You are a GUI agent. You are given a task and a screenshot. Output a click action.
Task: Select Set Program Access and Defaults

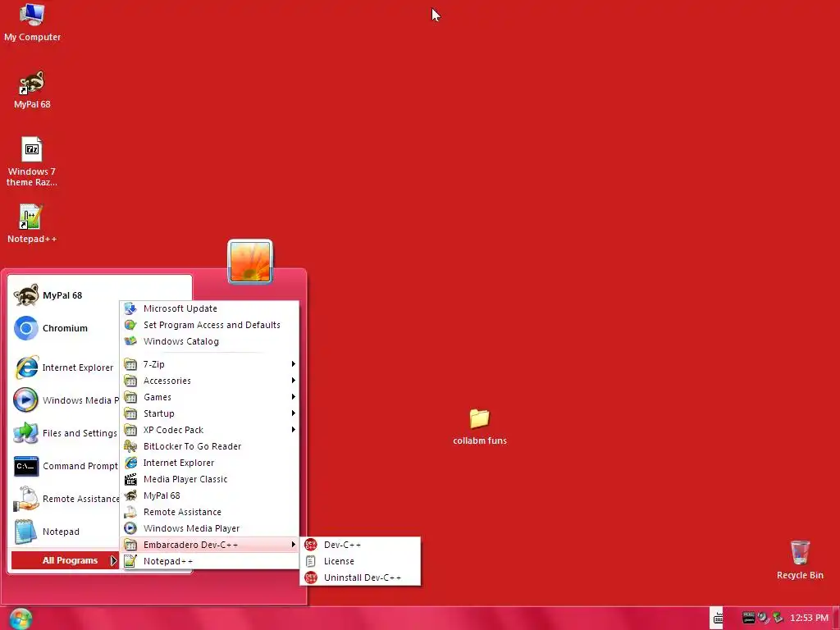pyautogui.click(x=209, y=325)
